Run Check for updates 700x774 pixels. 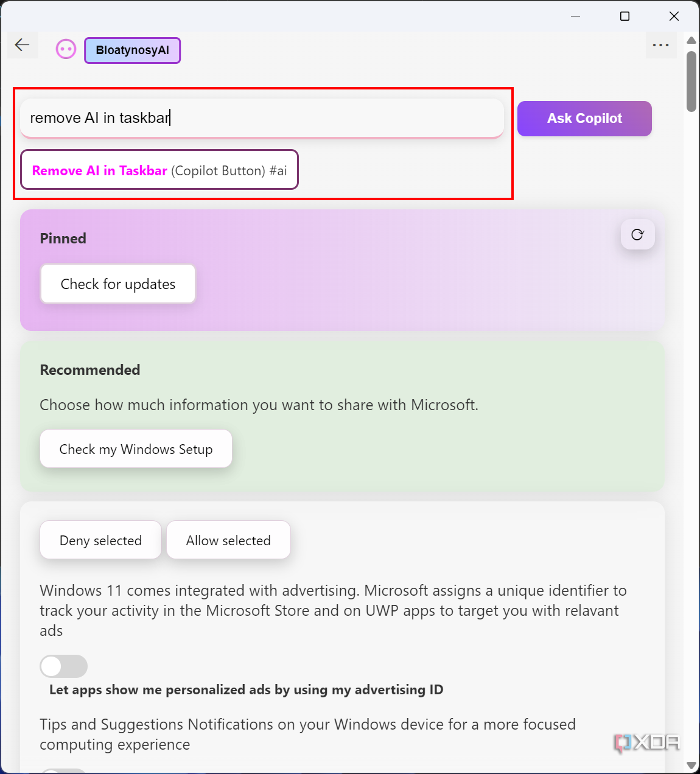tap(117, 284)
